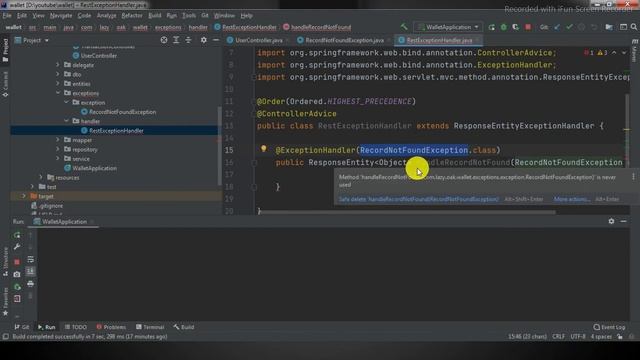Viewport: 640px width, 360px height.
Task: Click More actions link in tooltip
Action: (572, 199)
